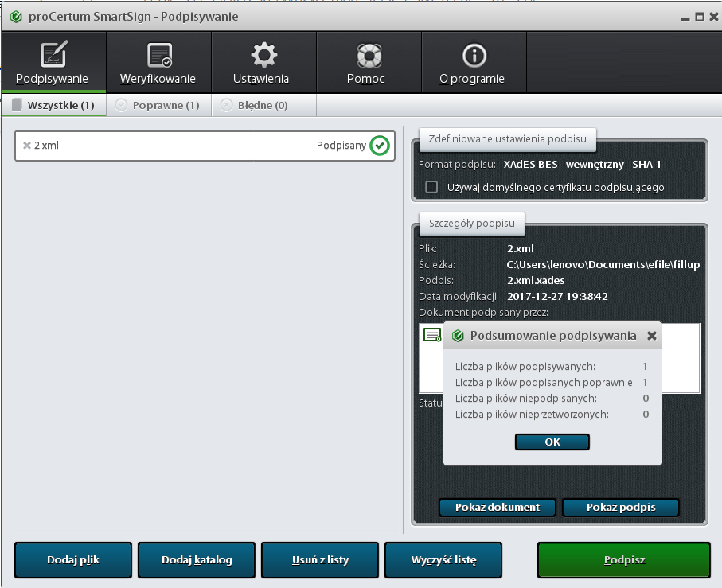Screen dimensions: 722x588
Task: Click the modification date 2017-12-27 19:38:42
Action: click(x=557, y=296)
